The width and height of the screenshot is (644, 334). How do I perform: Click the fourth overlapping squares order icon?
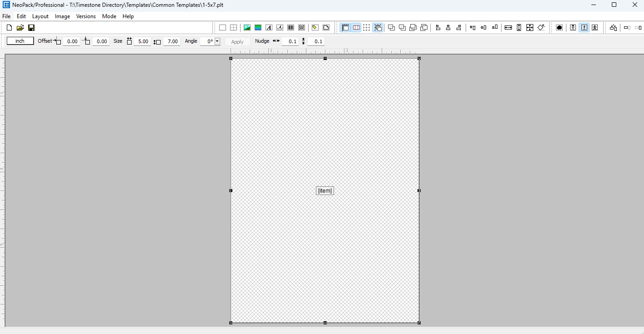pyautogui.click(x=424, y=28)
